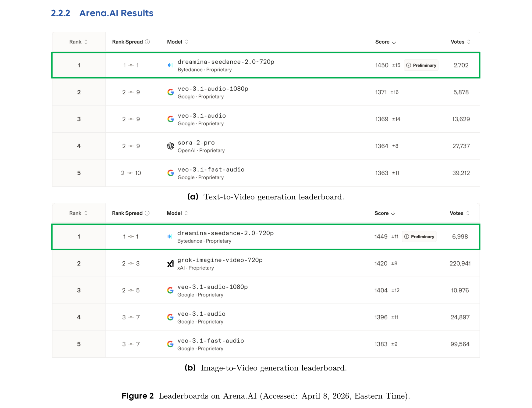
Task: Click the score value 1420
Action: (x=381, y=263)
